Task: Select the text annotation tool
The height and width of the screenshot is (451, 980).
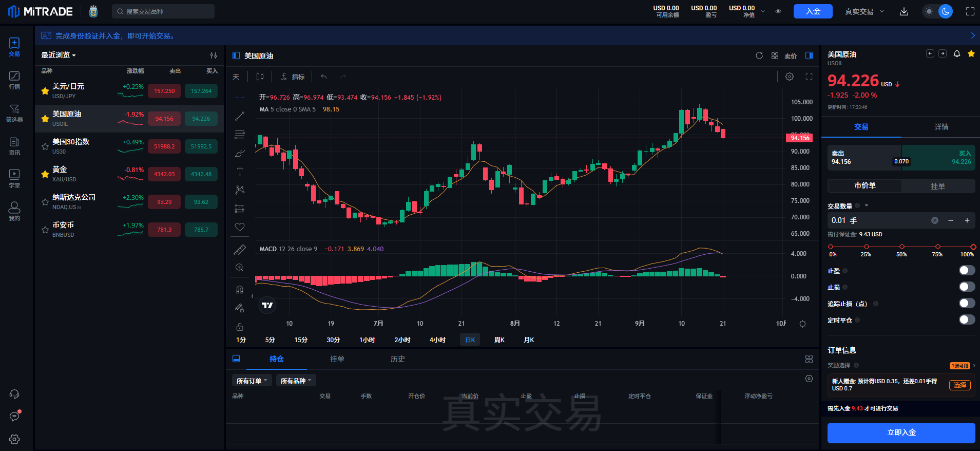Action: click(240, 172)
